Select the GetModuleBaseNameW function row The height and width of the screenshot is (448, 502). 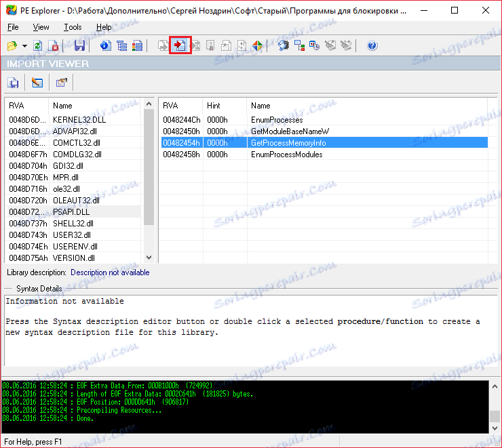coord(324,131)
